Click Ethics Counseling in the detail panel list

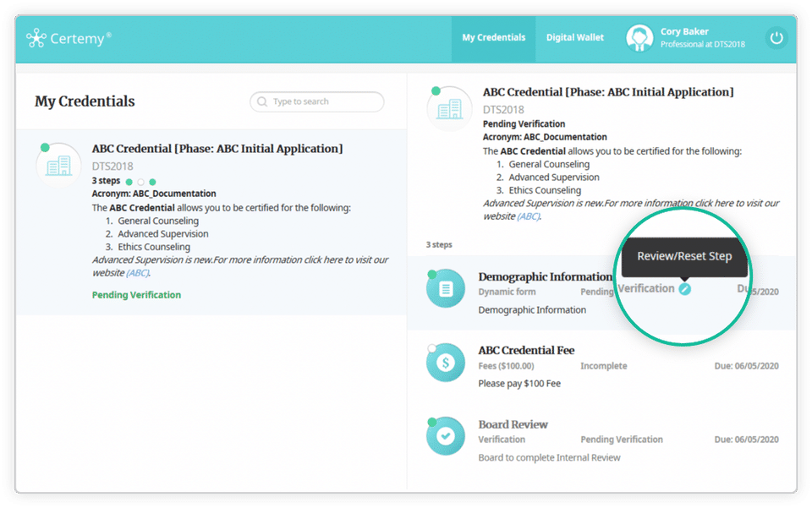[545, 190]
